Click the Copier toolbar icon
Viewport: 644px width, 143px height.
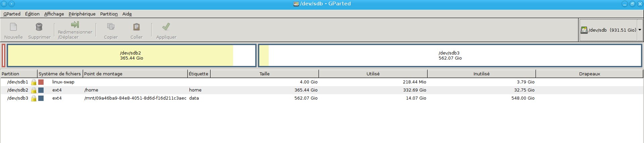(111, 27)
